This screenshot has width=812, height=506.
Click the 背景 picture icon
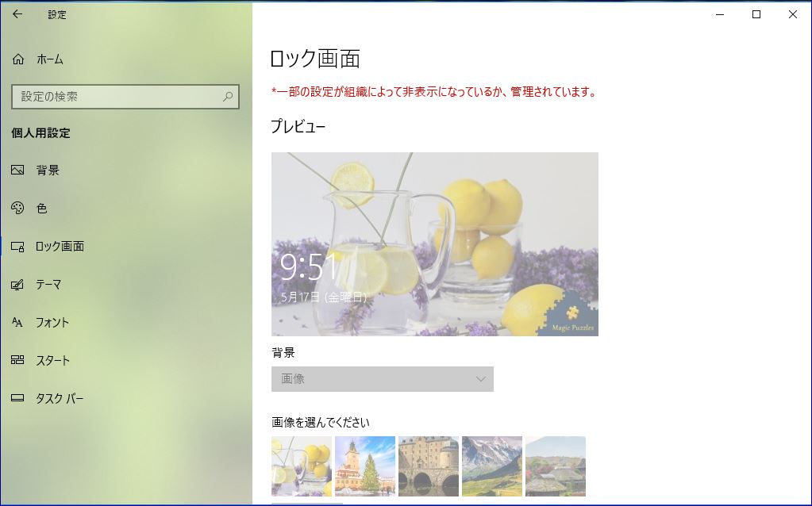point(17,170)
